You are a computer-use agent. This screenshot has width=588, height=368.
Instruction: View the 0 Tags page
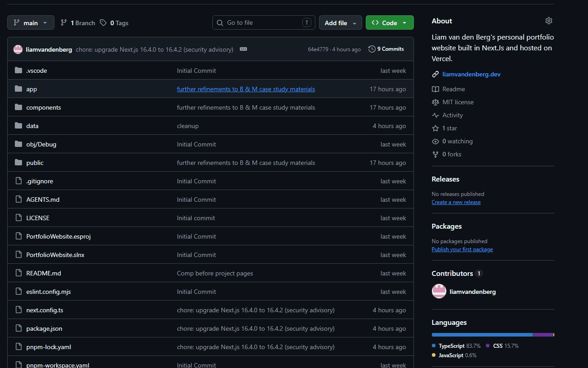click(x=114, y=23)
